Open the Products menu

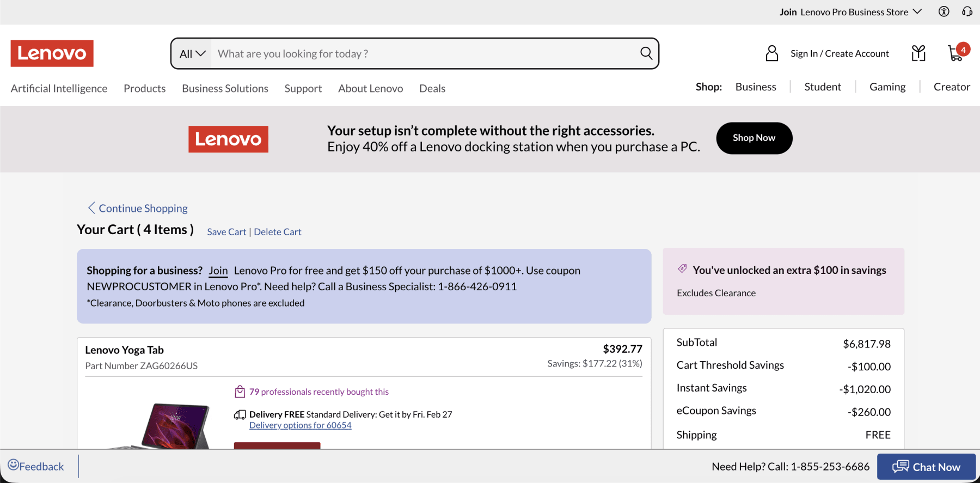[x=144, y=88]
